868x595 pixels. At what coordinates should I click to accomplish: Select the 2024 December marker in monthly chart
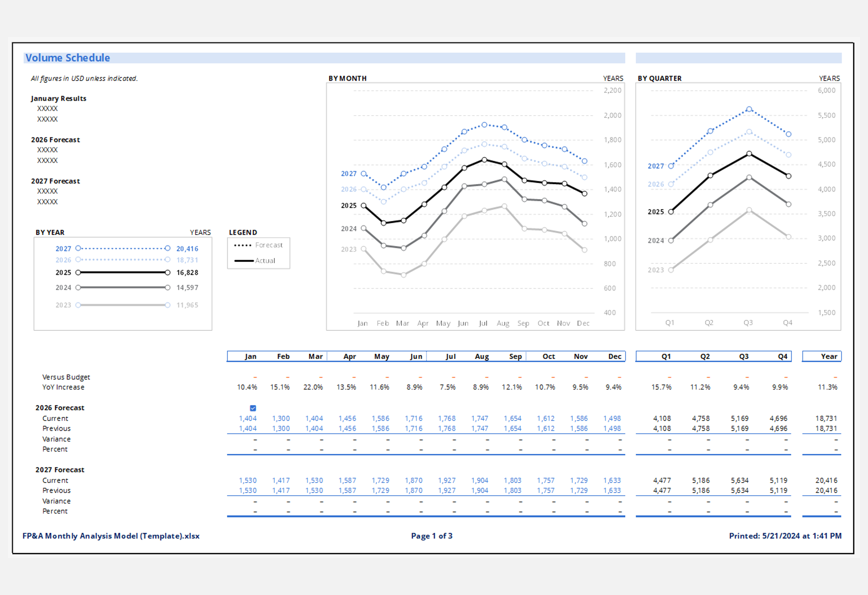click(x=584, y=224)
